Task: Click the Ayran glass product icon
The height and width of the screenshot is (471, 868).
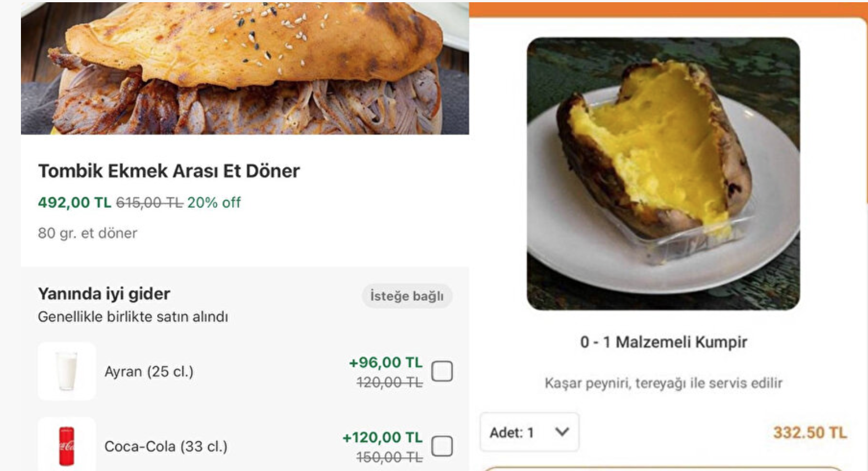Action: (67, 371)
